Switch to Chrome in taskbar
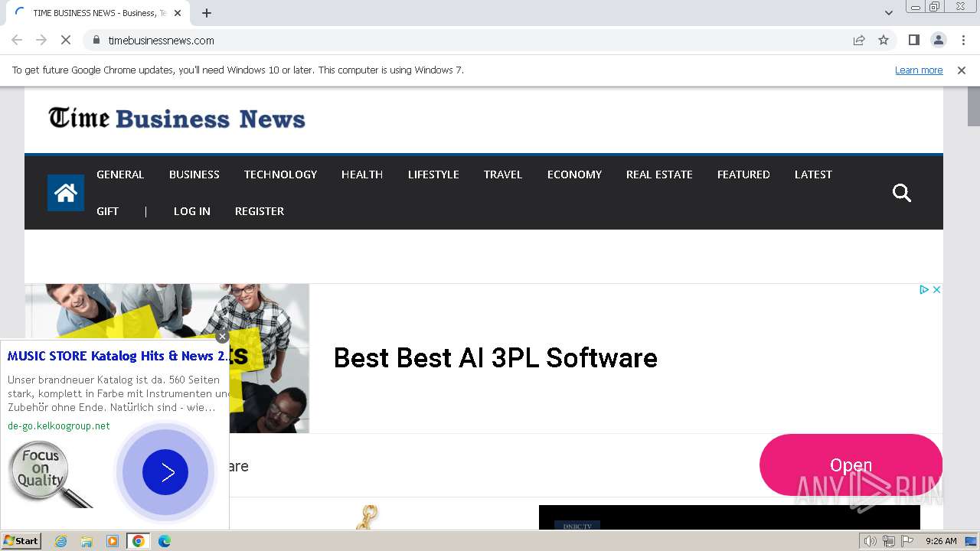The height and width of the screenshot is (551, 980). pyautogui.click(x=139, y=541)
